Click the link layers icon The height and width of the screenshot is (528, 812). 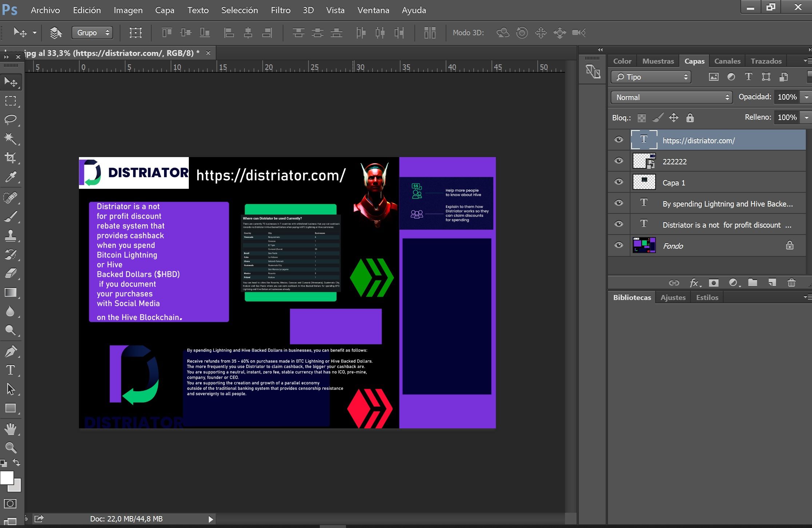674,283
